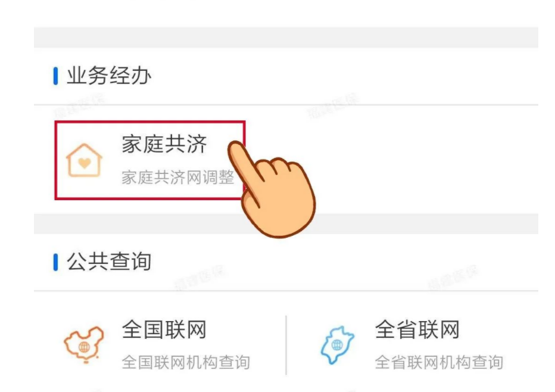Select the 全国联网 title text

pyautogui.click(x=164, y=329)
